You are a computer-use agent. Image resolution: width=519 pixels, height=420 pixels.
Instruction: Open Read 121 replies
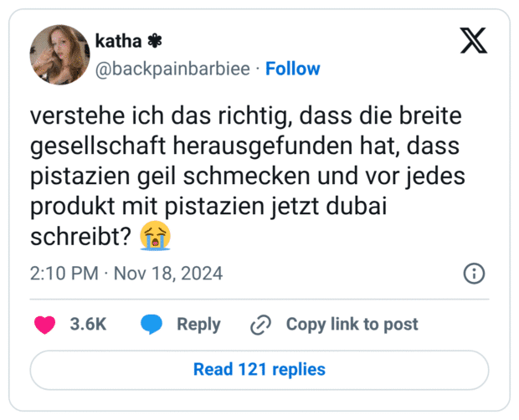coord(259,369)
